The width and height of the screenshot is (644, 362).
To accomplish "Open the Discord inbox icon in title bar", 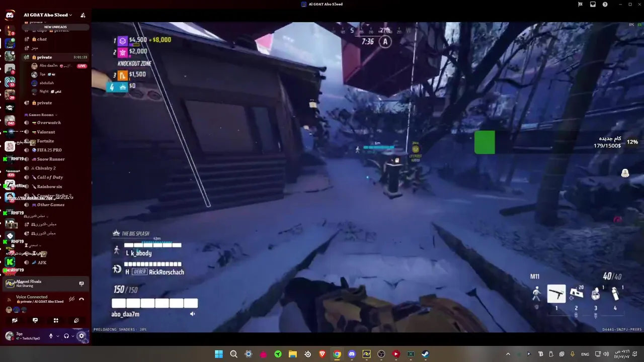I will (593, 4).
